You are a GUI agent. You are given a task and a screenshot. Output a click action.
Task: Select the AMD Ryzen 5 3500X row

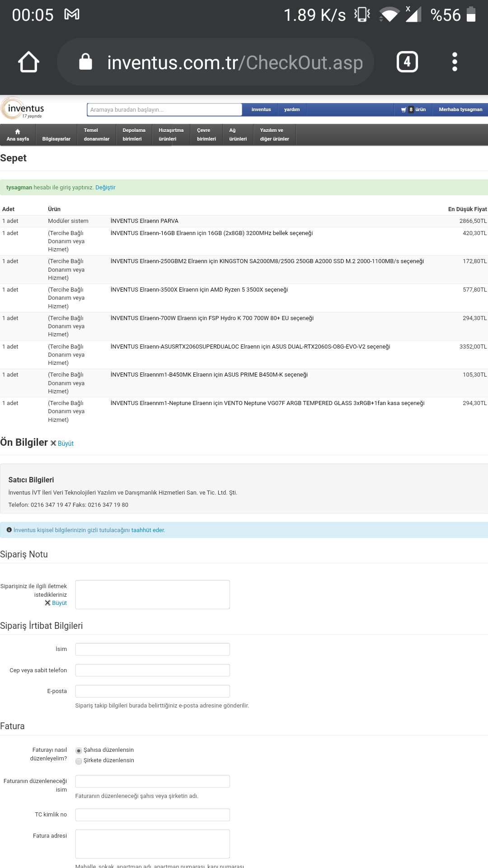click(x=244, y=298)
